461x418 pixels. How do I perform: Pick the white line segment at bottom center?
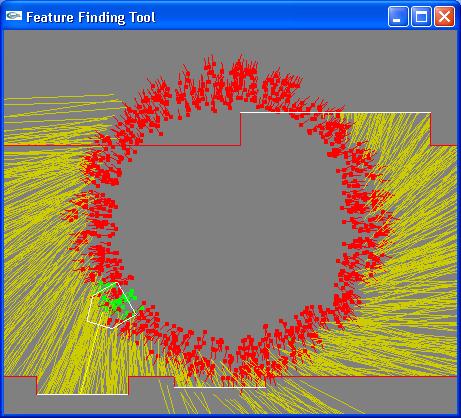pos(220,387)
